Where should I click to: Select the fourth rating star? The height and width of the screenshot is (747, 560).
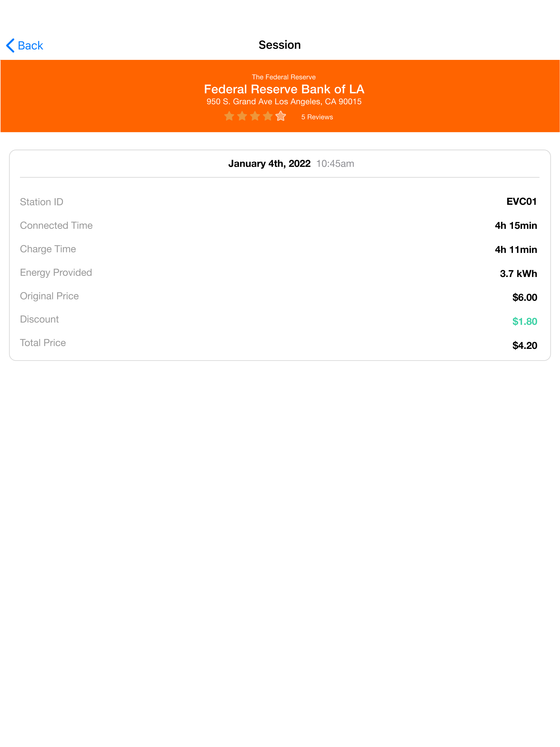point(268,116)
